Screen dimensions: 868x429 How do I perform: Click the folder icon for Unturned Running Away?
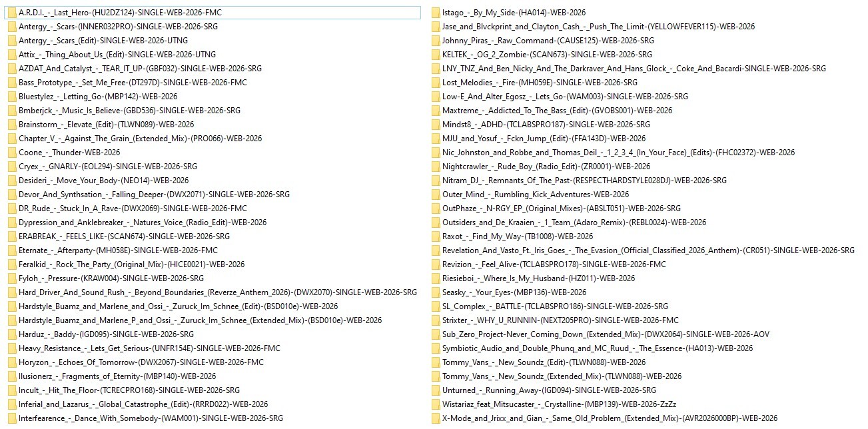point(435,390)
